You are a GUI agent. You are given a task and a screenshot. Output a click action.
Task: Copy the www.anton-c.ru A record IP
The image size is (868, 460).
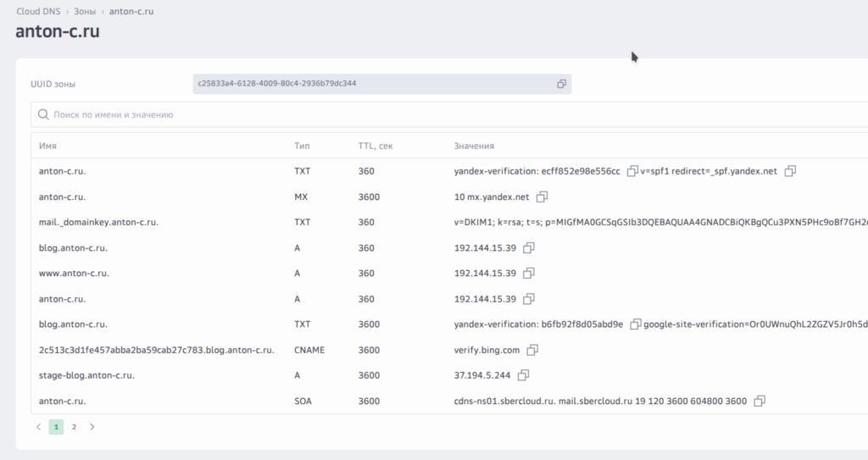(529, 274)
